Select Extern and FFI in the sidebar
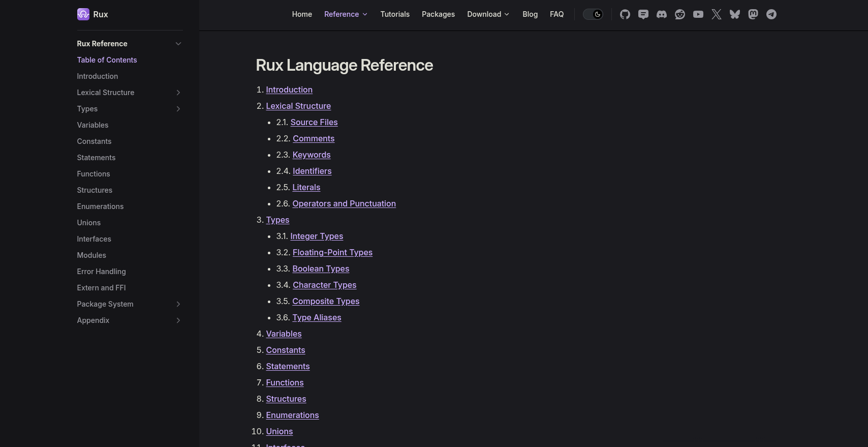The height and width of the screenshot is (447, 868). tap(101, 288)
